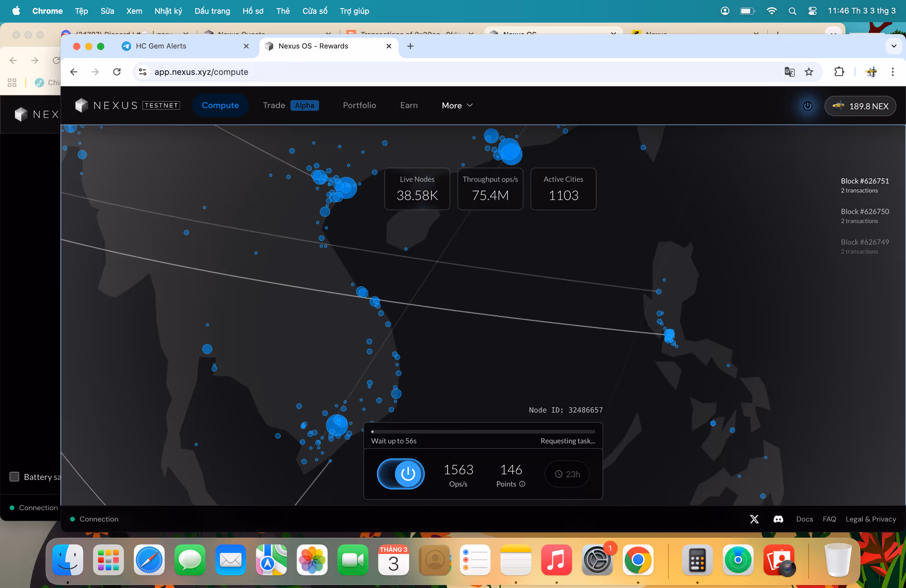Click the Google Translate icon in address bar
The width and height of the screenshot is (906, 588).
790,72
